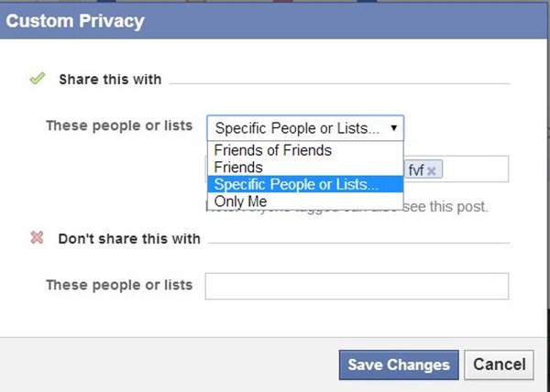Focus the Don't share with input field
This screenshot has height=392, width=550.
(x=357, y=286)
